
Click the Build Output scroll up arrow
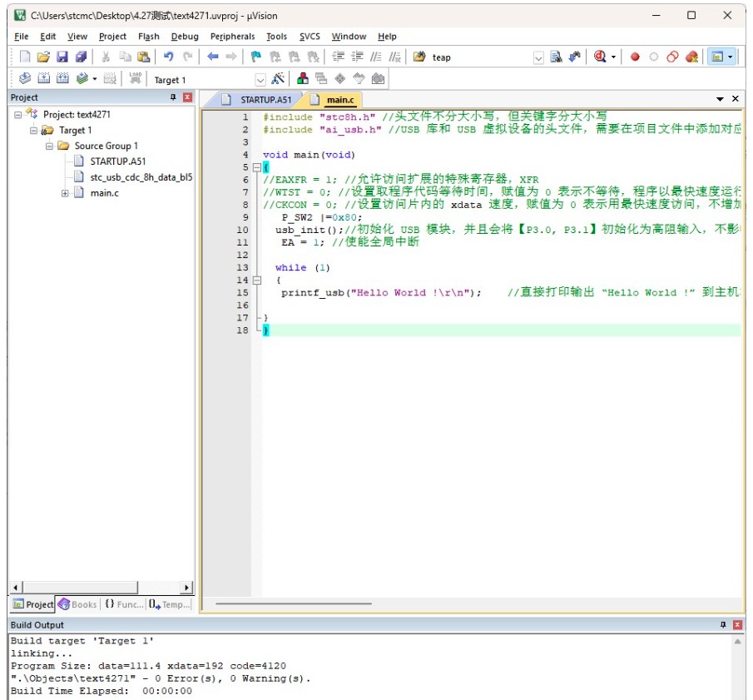pos(738,642)
